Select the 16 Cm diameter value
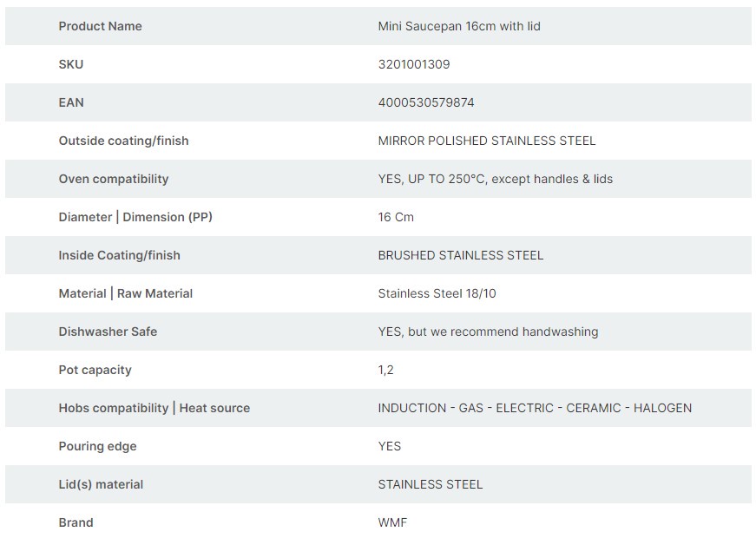The width and height of the screenshot is (756, 545). (x=396, y=217)
